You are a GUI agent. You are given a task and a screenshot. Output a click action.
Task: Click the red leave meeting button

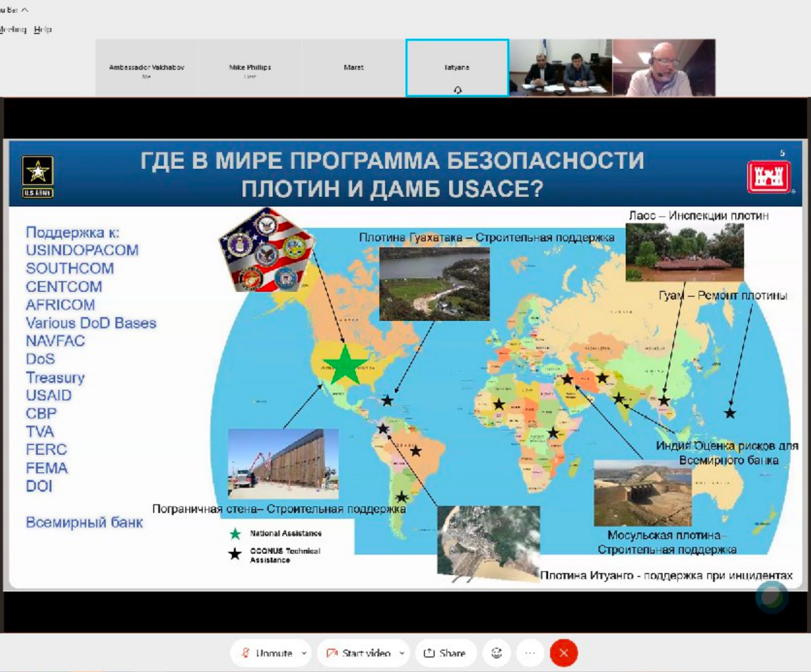point(564,653)
